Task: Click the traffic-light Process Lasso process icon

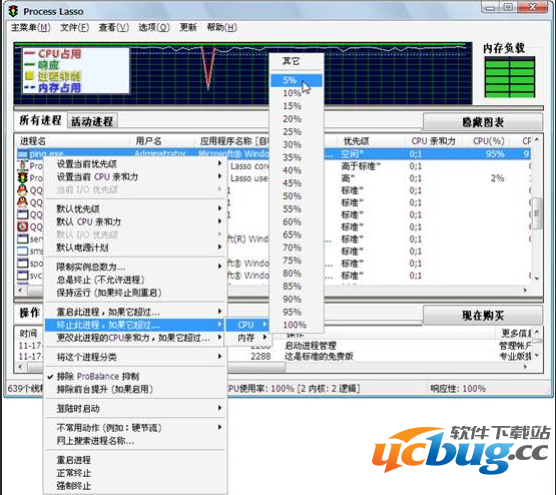Action: (x=23, y=178)
